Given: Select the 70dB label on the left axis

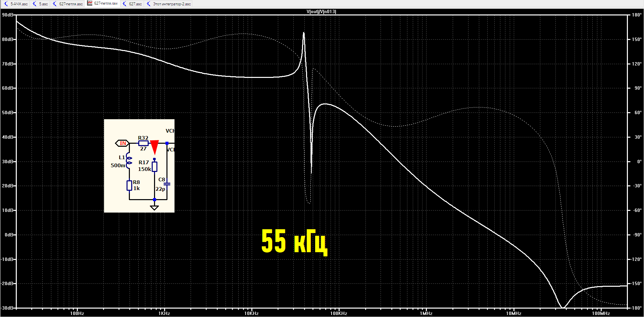Looking at the screenshot, I should click(8, 64).
